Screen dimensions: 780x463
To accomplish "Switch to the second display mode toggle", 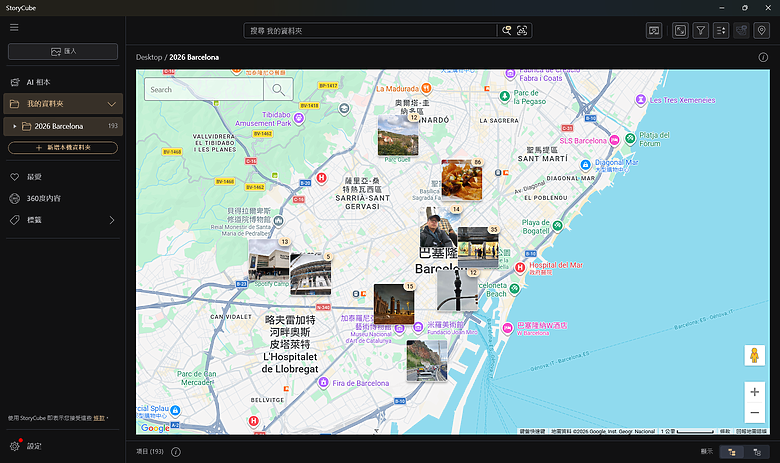I will pos(756,452).
